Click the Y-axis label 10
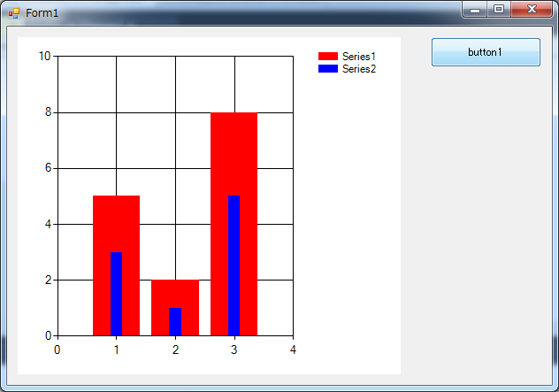 [45, 56]
